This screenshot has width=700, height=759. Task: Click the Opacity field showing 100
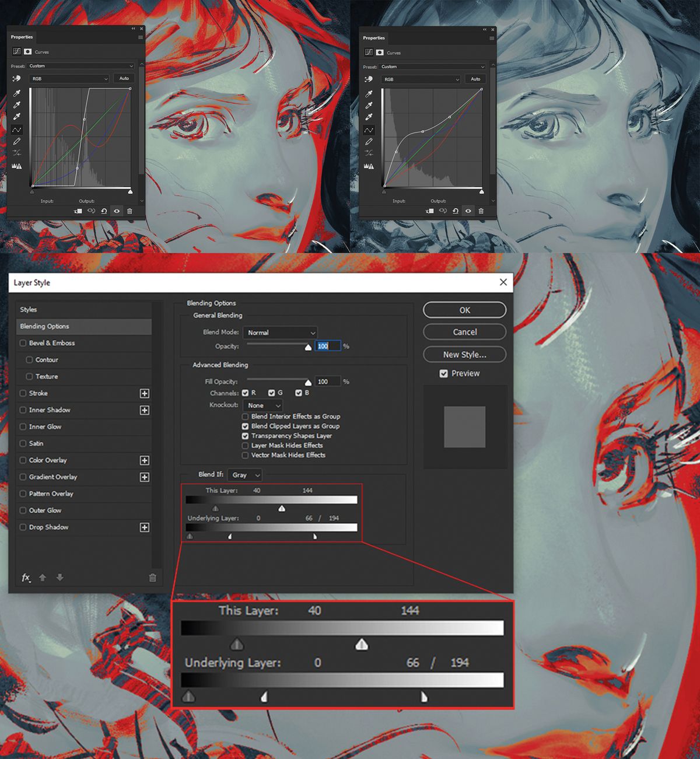point(328,346)
